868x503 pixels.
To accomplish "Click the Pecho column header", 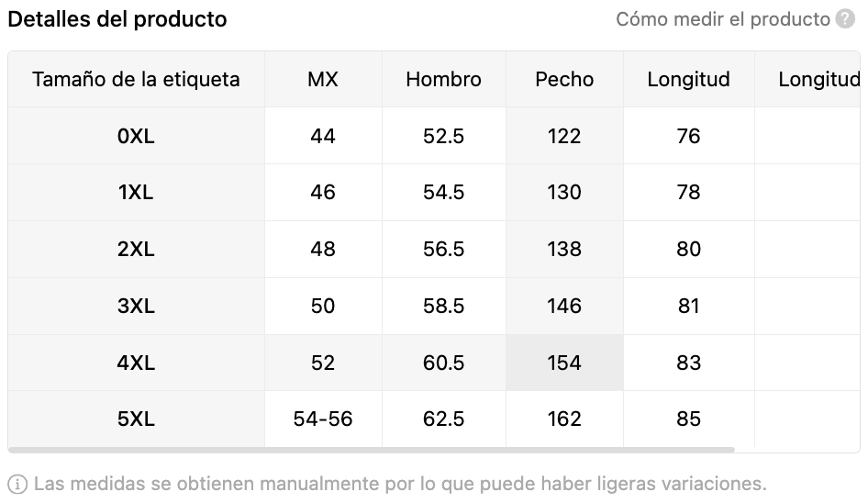I will pyautogui.click(x=564, y=79).
